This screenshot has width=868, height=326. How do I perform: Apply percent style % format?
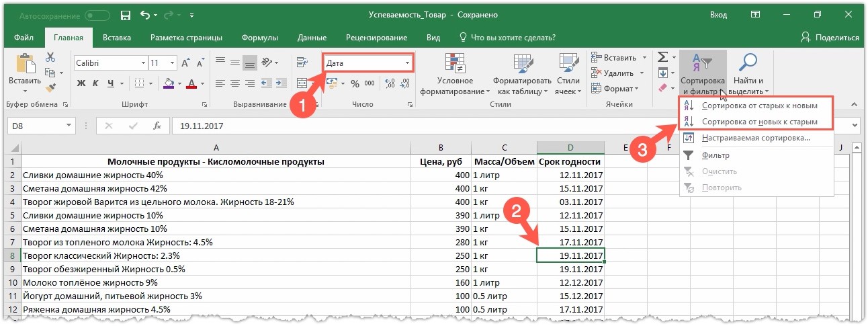pyautogui.click(x=354, y=83)
